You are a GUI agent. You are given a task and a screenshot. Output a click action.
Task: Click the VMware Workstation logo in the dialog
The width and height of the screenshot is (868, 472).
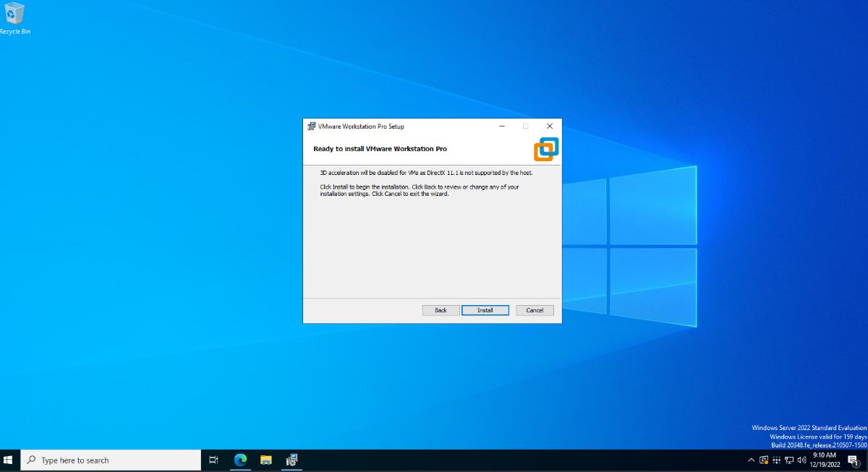[x=546, y=149]
